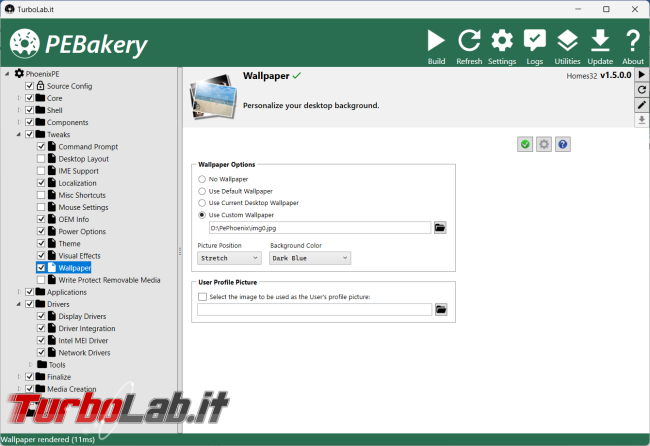
Task: Enable the Misc Shortcuts checkbox
Action: pyautogui.click(x=41, y=195)
